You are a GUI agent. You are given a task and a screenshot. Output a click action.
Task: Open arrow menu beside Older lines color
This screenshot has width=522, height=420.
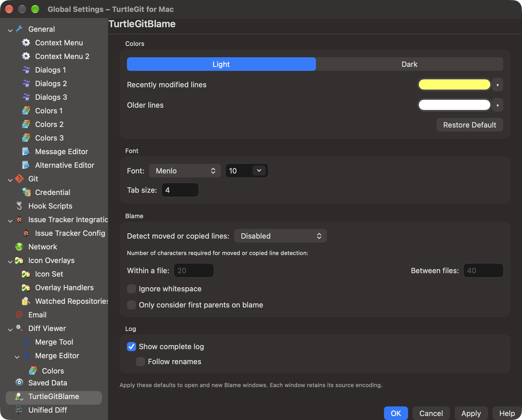[498, 105]
